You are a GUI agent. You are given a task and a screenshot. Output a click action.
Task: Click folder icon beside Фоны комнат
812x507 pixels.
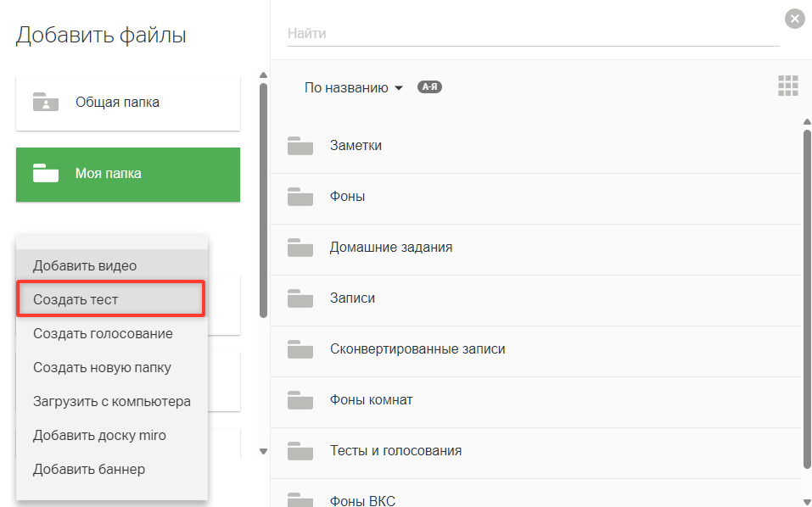[x=300, y=400]
